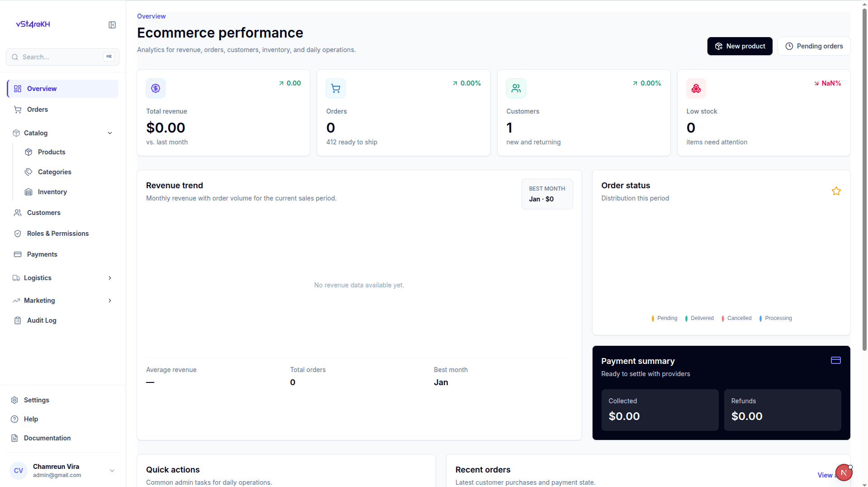Expand the Logistics submenu chevron
The image size is (868, 487).
110,278
